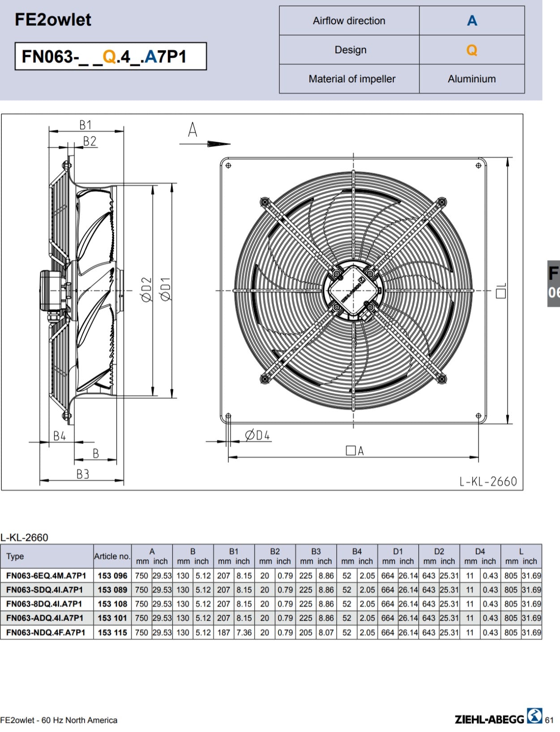
Task: Select row FN063-NDQ.4F.A7P1
Action: tap(271, 632)
